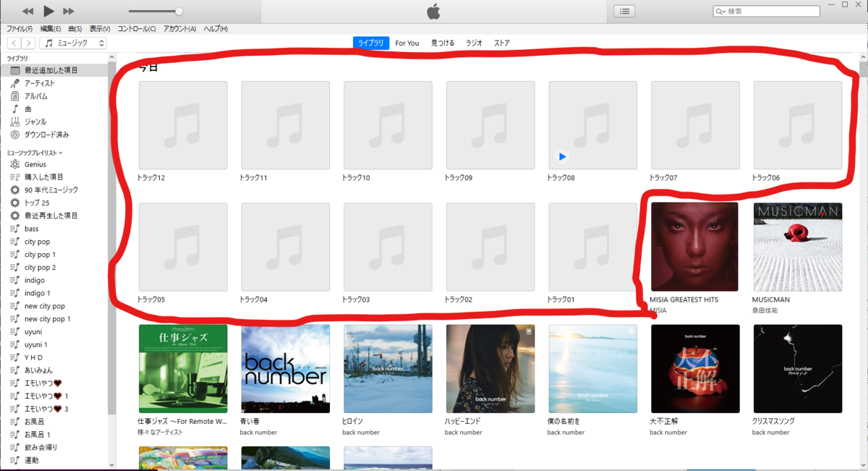Click the Genius atom icon
This screenshot has height=471, width=868.
coord(15,164)
